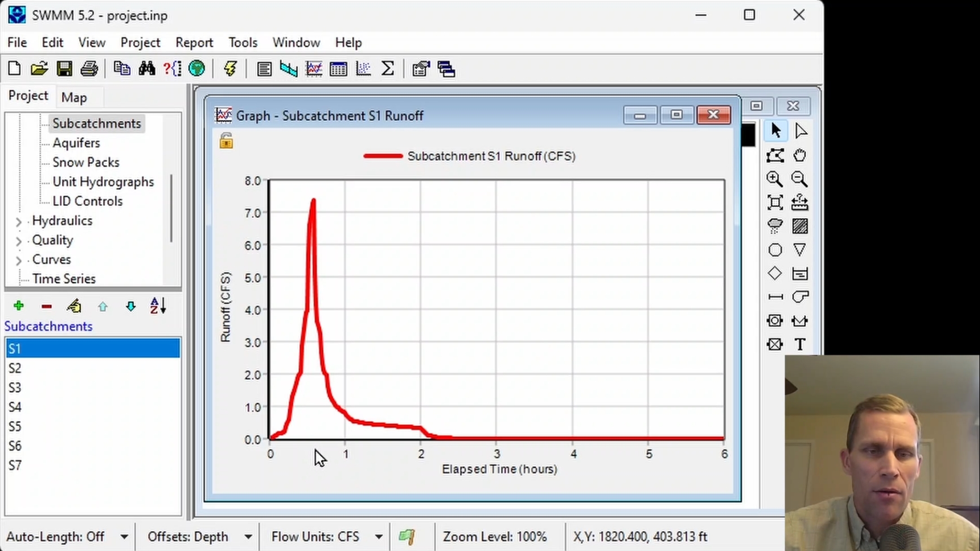Image resolution: width=980 pixels, height=551 pixels.
Task: Click the Sigma statistics report icon
Action: pos(388,69)
